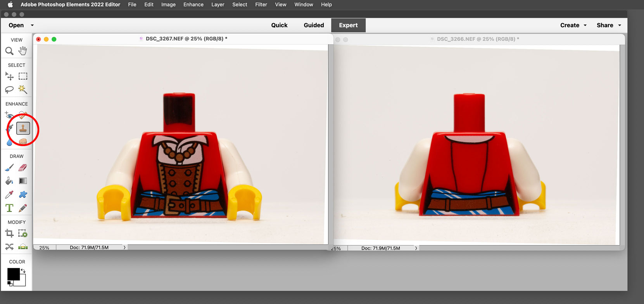Select the Blur droplet tool
Screen dimensions: 644x304
9,142
